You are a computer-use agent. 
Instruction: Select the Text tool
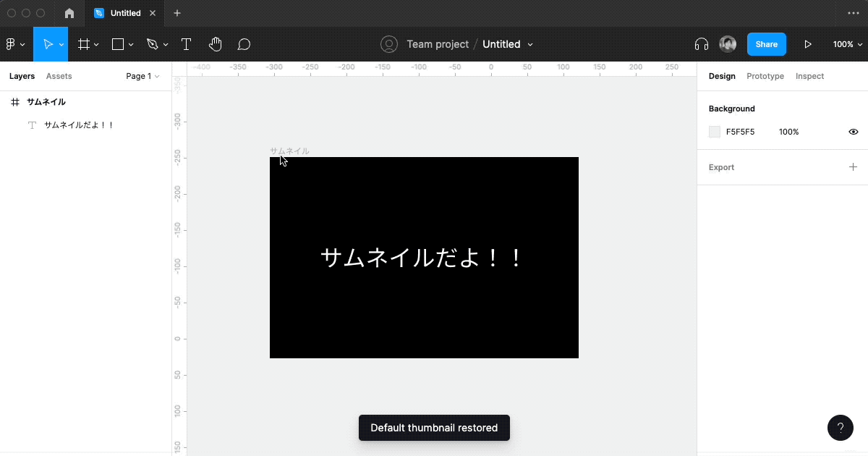tap(186, 44)
